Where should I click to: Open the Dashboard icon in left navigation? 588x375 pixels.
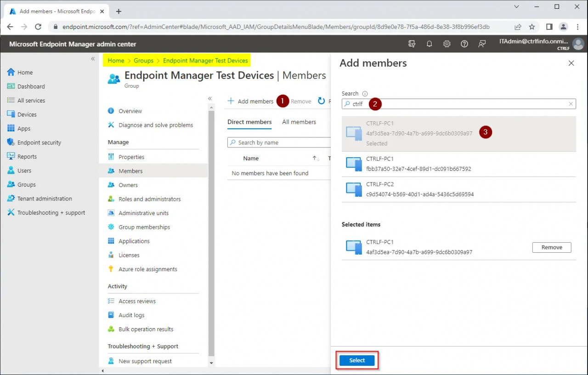coord(11,86)
